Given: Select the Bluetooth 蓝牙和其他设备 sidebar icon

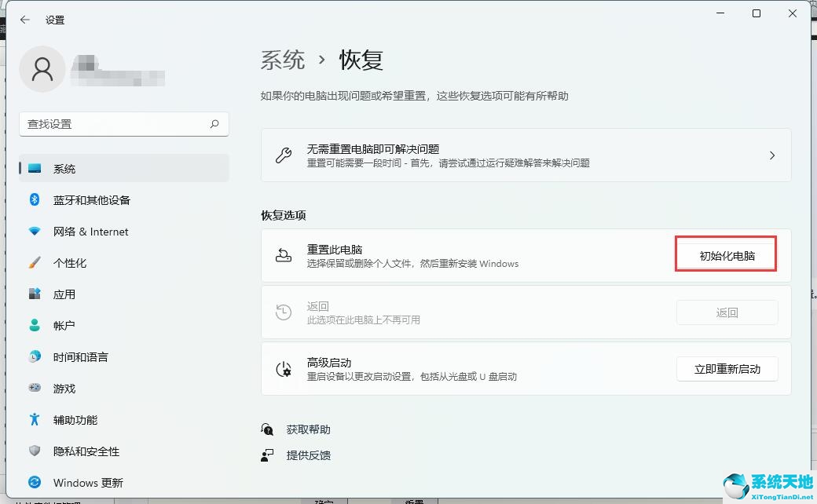Looking at the screenshot, I should (34, 199).
